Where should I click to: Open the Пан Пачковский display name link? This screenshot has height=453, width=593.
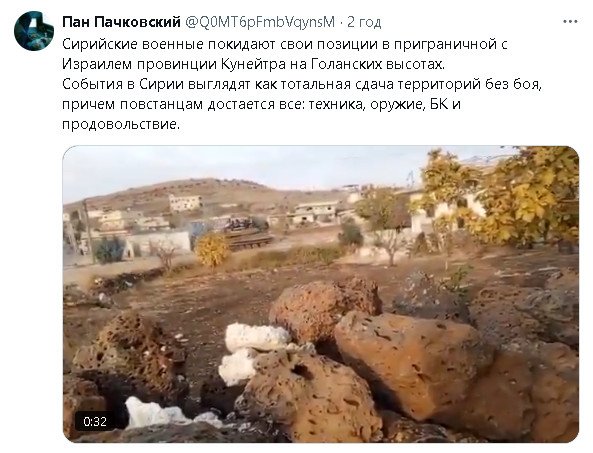click(x=121, y=22)
